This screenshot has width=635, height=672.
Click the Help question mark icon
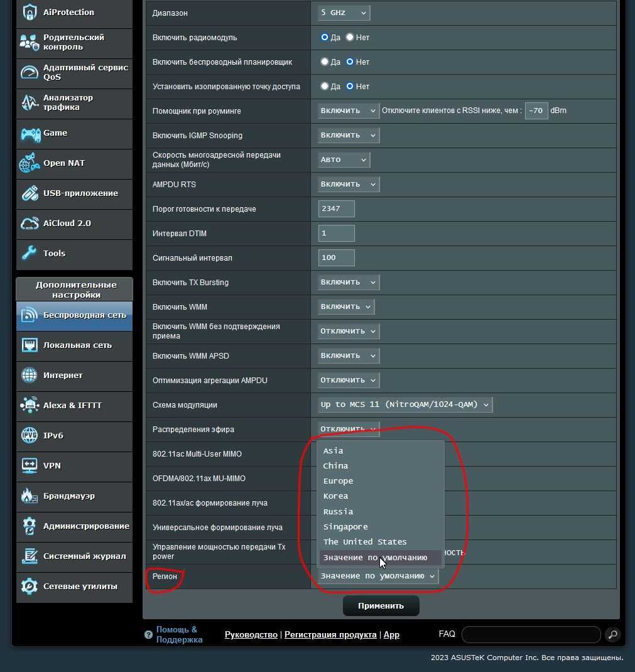click(x=148, y=635)
